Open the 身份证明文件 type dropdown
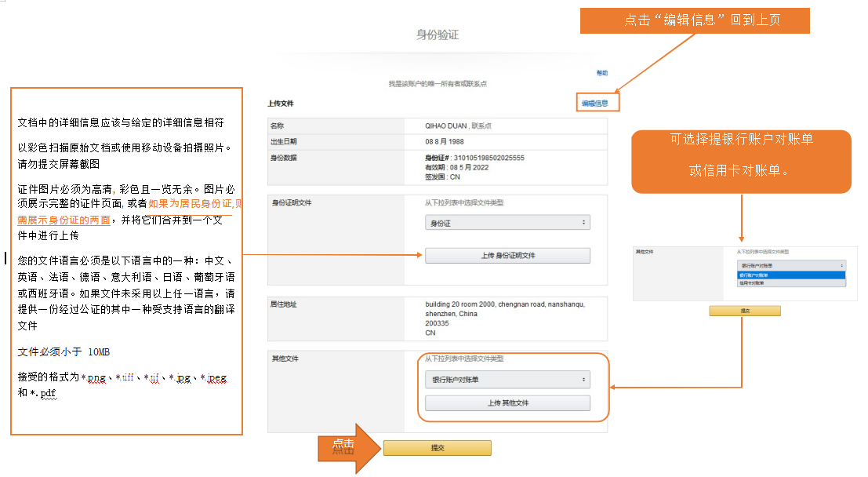The width and height of the screenshot is (868, 477). coord(507,222)
